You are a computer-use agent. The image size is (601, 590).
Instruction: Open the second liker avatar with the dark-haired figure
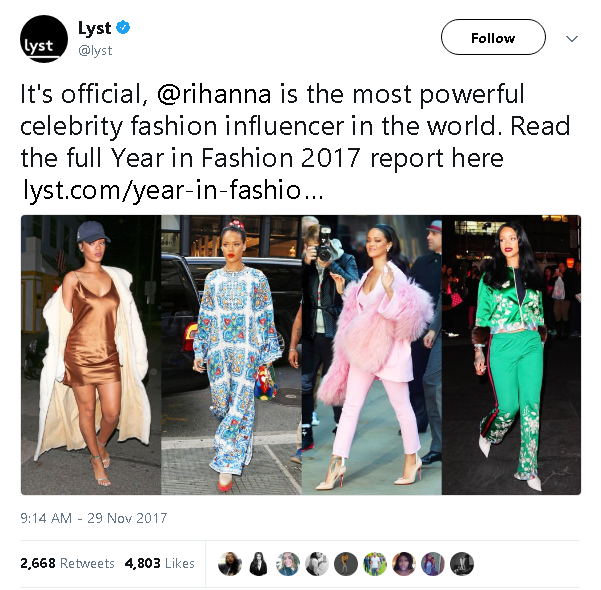click(259, 564)
